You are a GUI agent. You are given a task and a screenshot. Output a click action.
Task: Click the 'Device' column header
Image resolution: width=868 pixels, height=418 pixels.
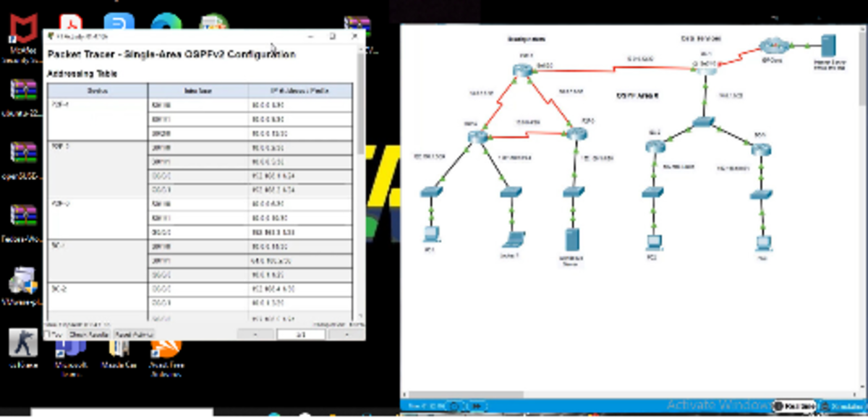[x=98, y=90]
